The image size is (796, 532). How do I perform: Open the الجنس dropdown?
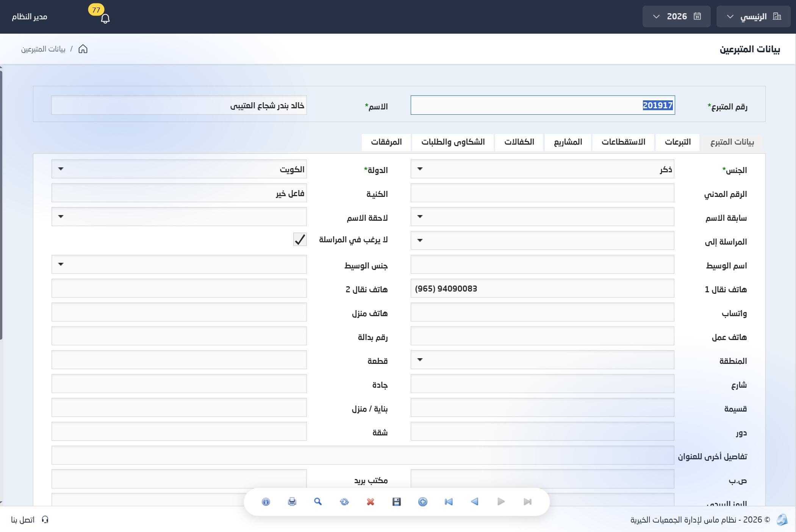tap(542, 169)
